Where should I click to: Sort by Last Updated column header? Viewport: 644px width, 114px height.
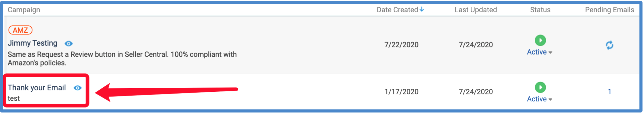coord(476,10)
